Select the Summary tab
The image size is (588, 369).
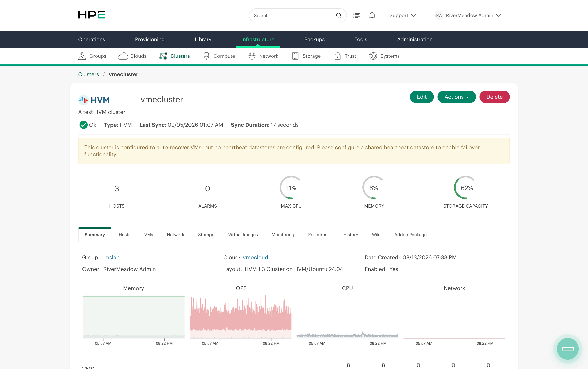coord(95,234)
